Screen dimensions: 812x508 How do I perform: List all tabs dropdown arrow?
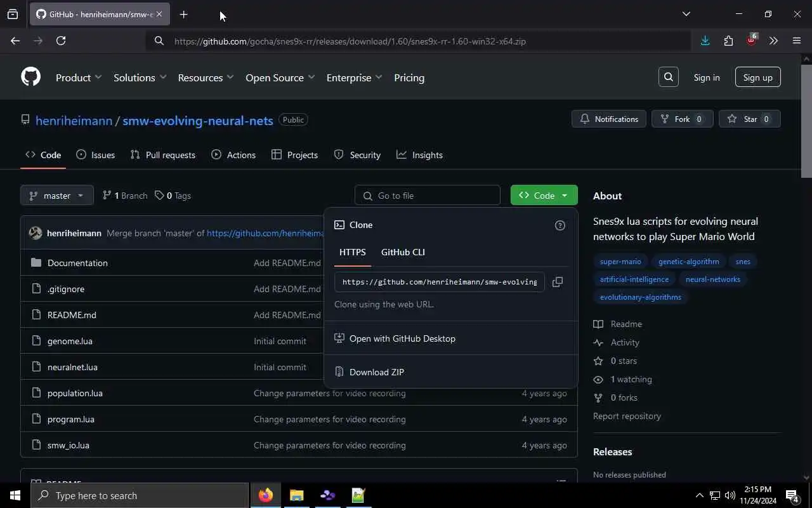click(x=686, y=14)
